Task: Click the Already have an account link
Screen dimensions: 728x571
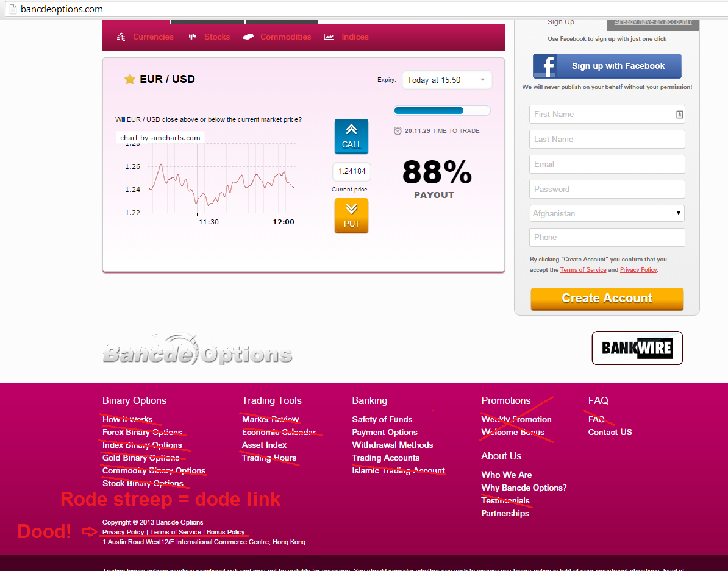Action: pyautogui.click(x=653, y=22)
